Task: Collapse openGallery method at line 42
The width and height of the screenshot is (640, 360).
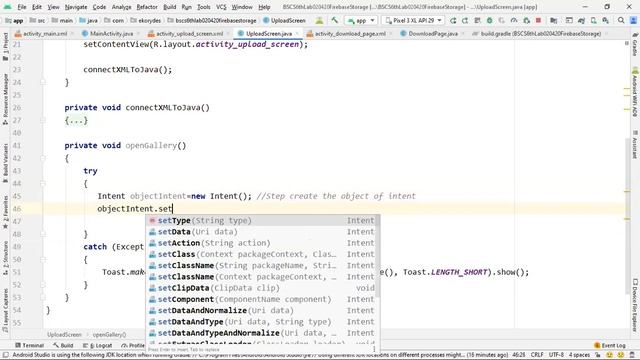Action: (43, 158)
